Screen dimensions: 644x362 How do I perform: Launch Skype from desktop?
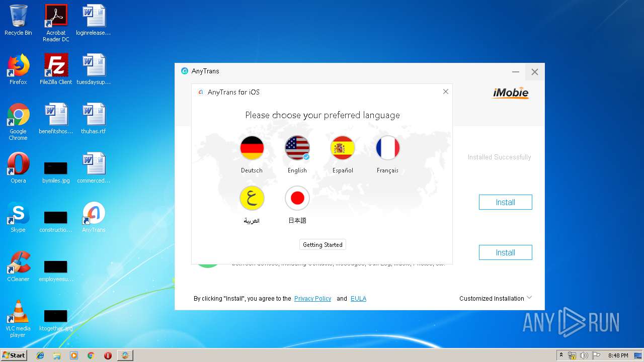click(x=18, y=218)
